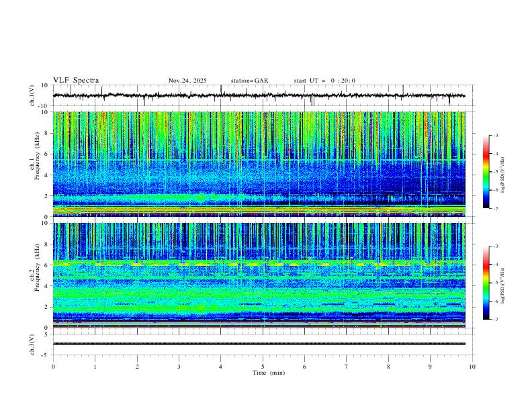Viewport: 532px width, 411px height.
Task: Click the time axis tick label '10'
Action: pos(472,367)
